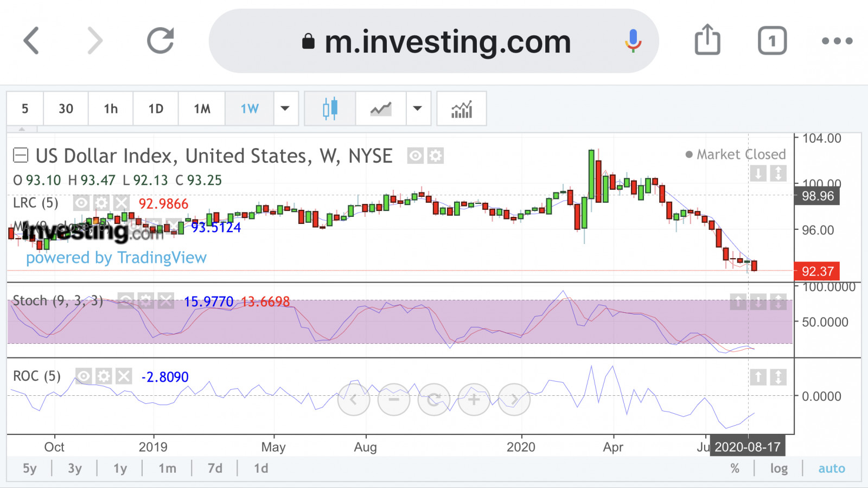Start voice search with microphone icon
Screen dimensions: 868x488
click(633, 41)
